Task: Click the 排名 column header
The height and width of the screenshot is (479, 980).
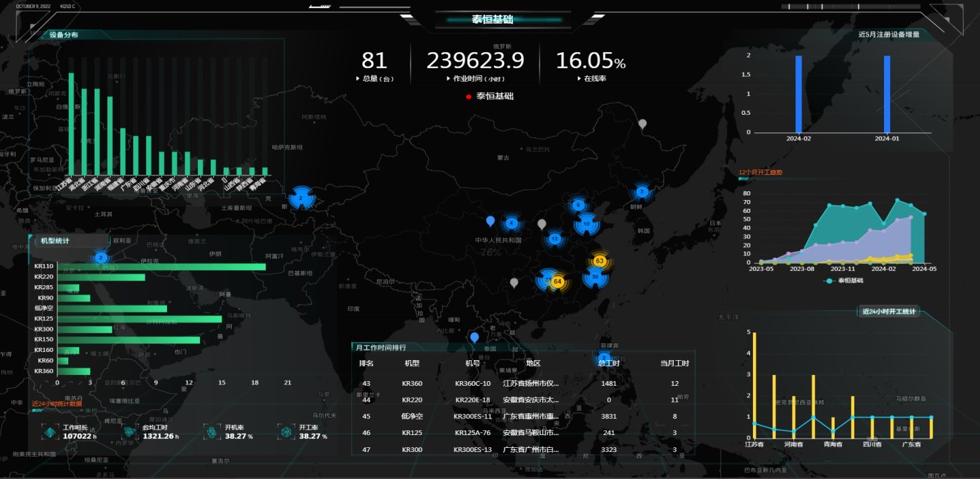Action: coord(366,363)
